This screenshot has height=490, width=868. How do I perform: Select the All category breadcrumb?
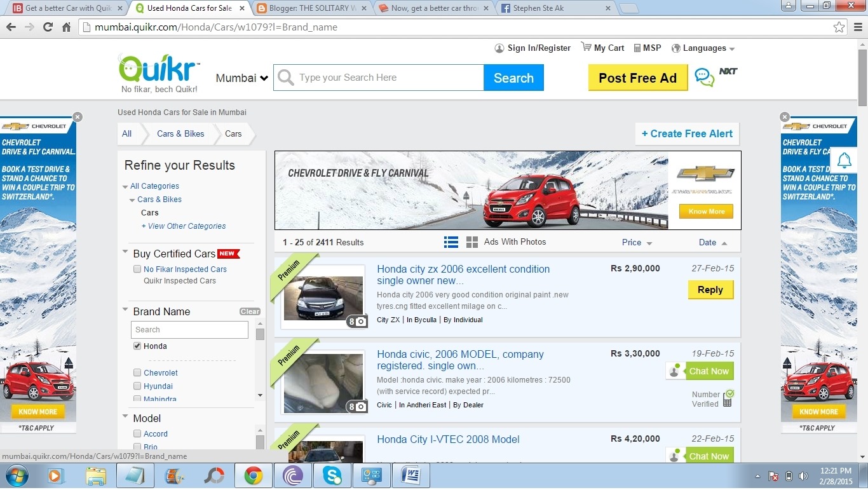[x=126, y=134]
